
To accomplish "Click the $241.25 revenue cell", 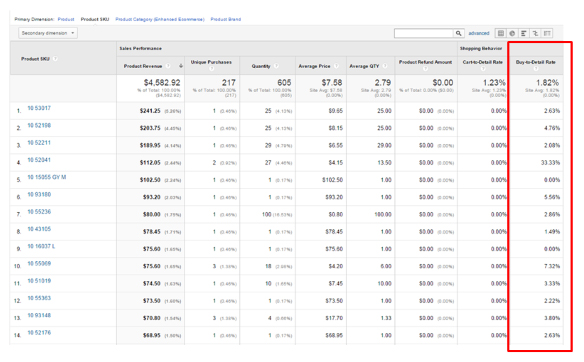I will [150, 111].
